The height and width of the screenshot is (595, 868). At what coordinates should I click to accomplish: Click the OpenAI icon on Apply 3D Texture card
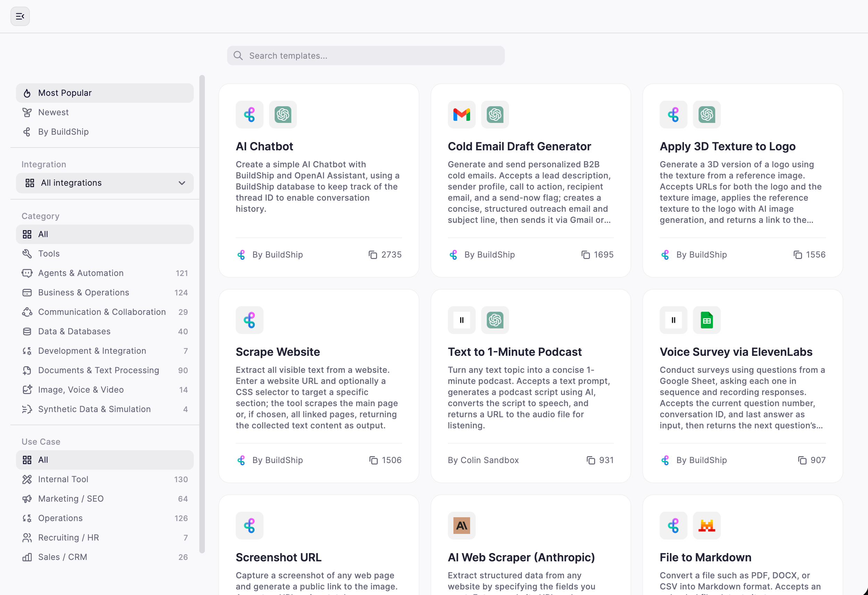[x=707, y=114]
